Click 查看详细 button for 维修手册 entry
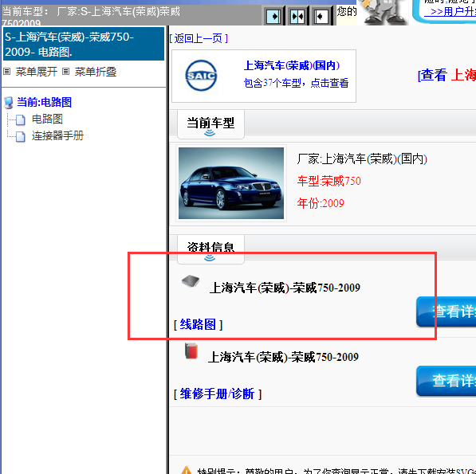The height and width of the screenshot is (474, 476). [446, 381]
